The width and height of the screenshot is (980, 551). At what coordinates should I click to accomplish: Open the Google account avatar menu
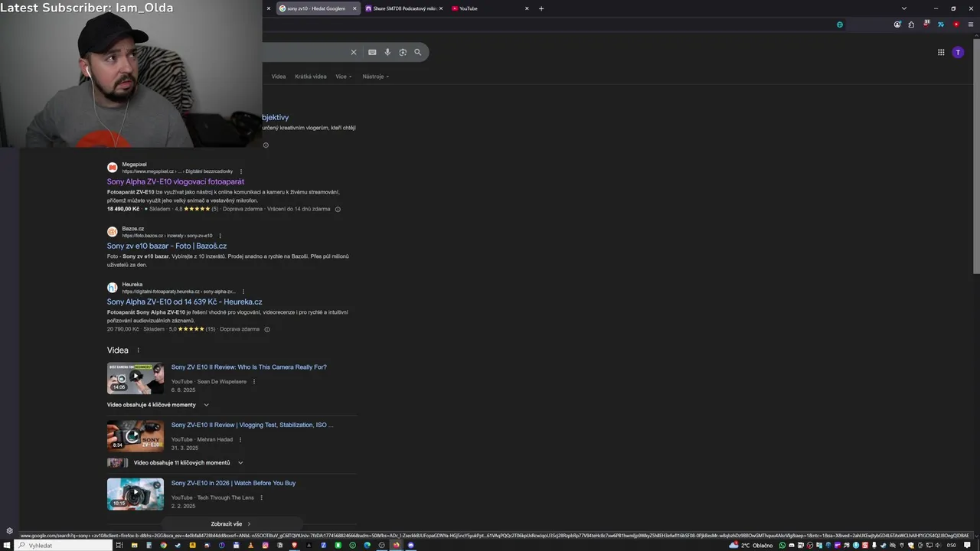coord(958,52)
